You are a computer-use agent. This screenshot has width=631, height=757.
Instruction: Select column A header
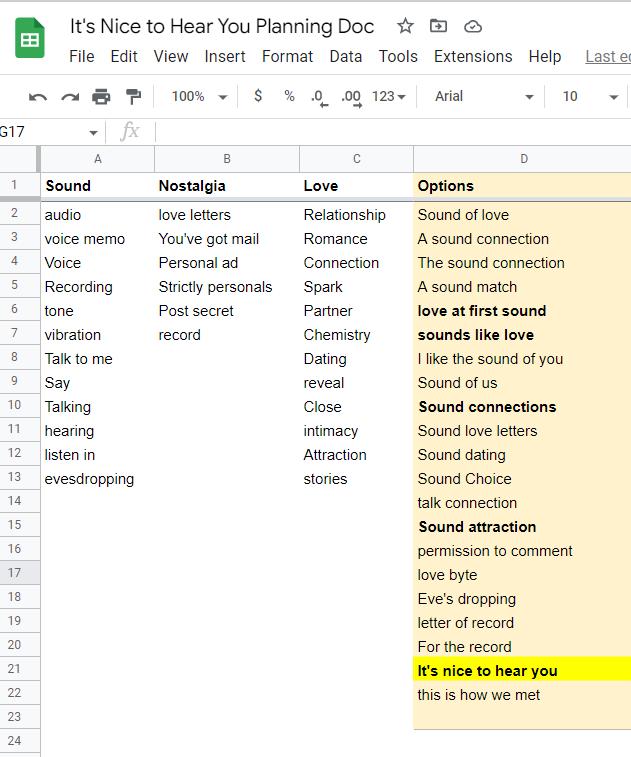(98, 159)
